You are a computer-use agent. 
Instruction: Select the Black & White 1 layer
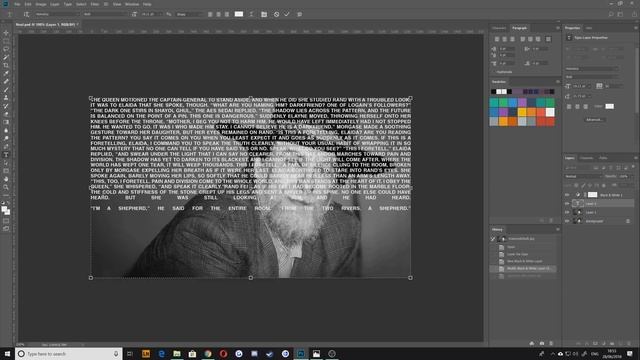(x=599, y=195)
